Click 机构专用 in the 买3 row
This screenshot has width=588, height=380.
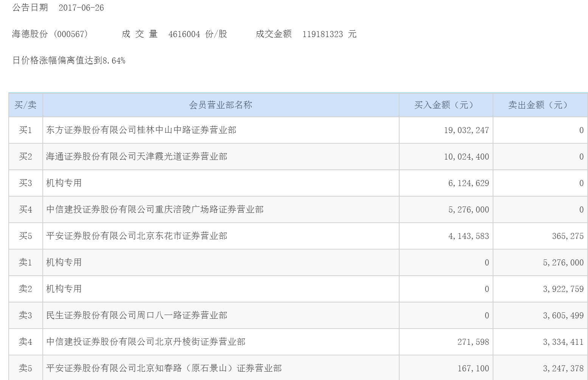tap(64, 183)
